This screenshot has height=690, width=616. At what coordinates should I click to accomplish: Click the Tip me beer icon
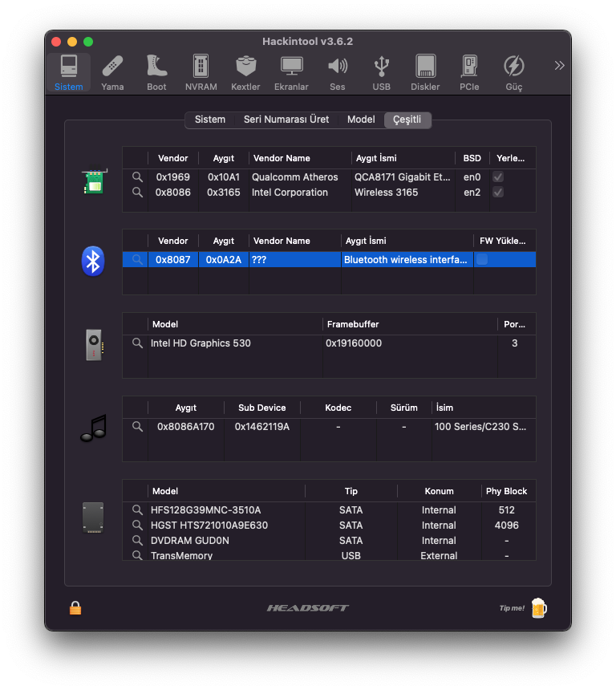pos(539,608)
